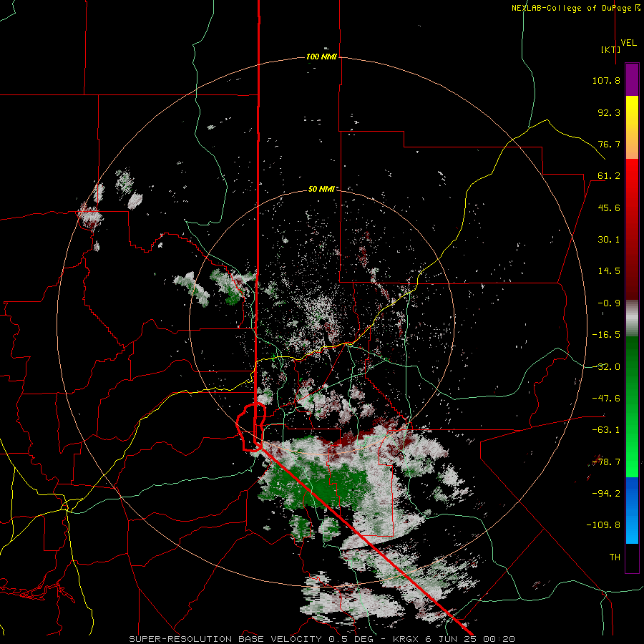
Task: Click the -63.1 velocity scale value
Action: (x=606, y=430)
